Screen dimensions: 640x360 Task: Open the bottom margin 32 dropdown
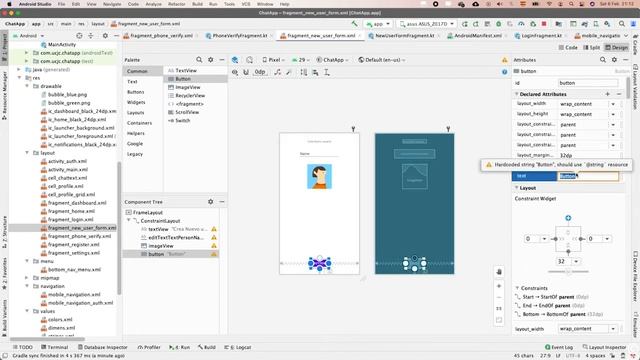[576, 262]
